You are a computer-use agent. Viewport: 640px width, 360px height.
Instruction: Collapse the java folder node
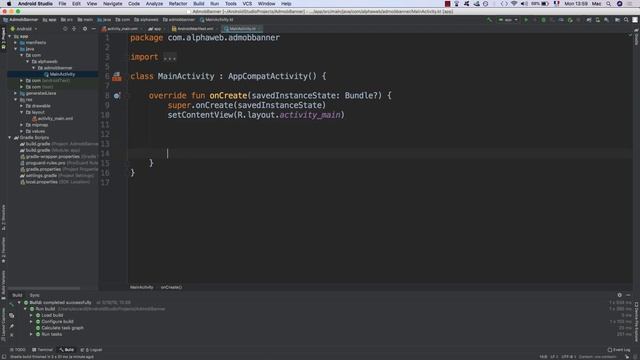point(16,49)
